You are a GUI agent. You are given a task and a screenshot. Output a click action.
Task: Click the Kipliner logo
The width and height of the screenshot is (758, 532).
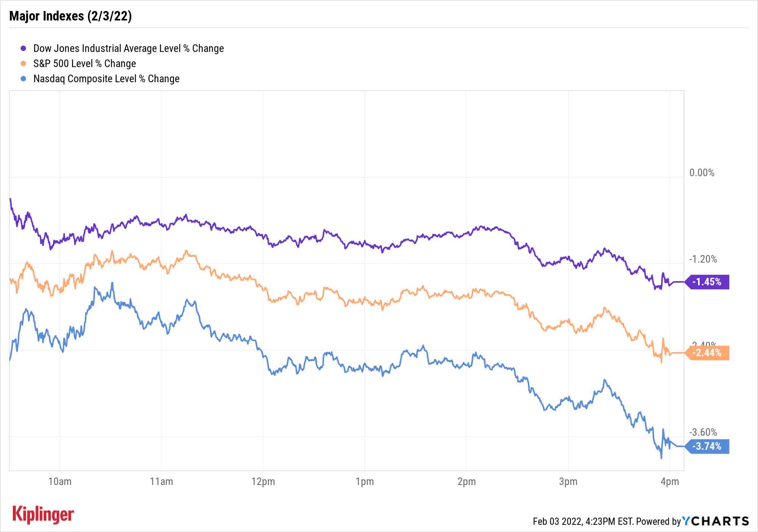(43, 515)
